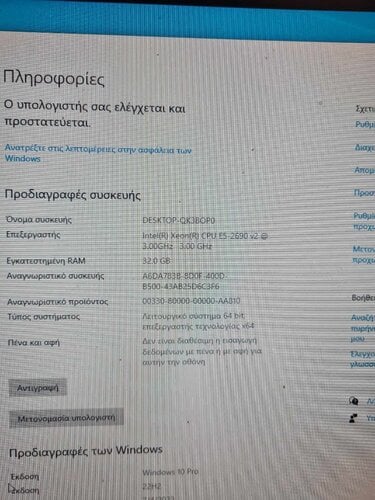Open the related link starting with Διαχε

click(364, 147)
